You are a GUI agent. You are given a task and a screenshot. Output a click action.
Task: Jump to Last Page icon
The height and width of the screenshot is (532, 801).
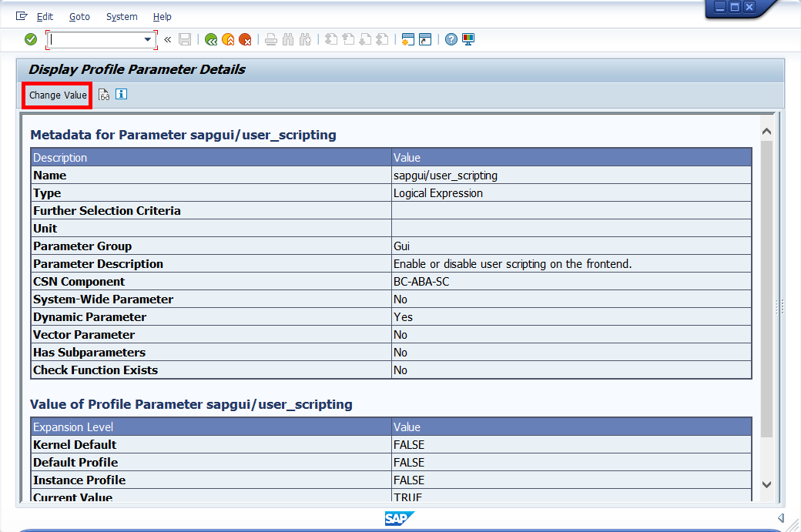click(382, 39)
